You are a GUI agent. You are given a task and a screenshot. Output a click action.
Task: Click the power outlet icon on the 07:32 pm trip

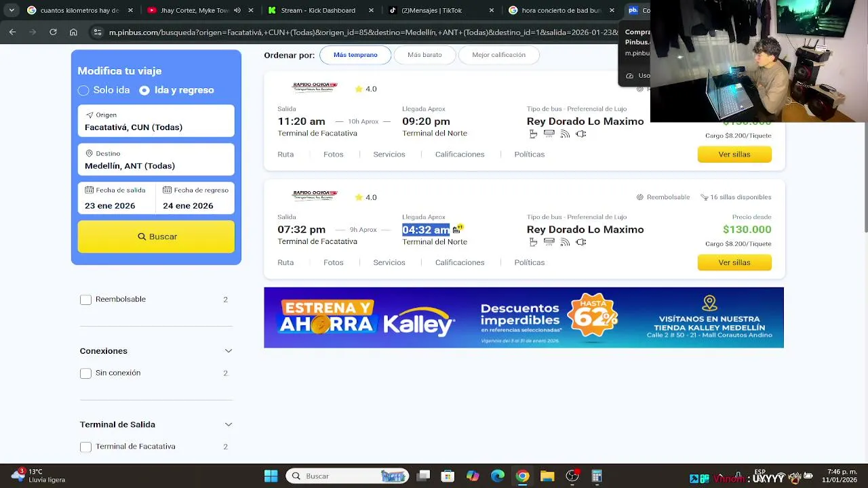click(x=581, y=242)
